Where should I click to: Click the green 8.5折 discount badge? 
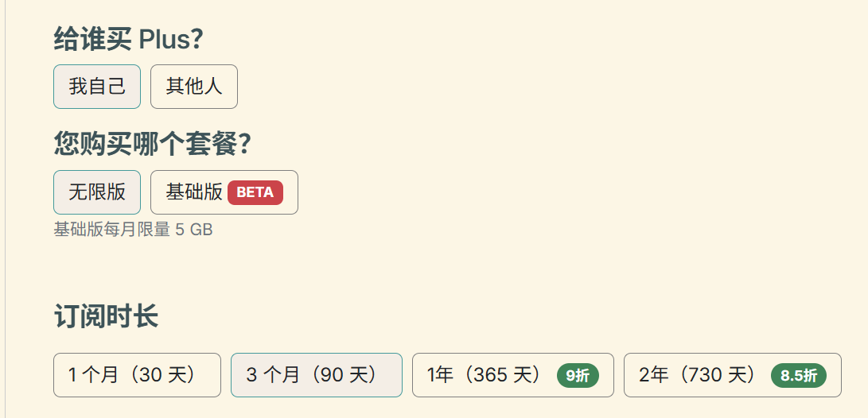click(x=799, y=376)
